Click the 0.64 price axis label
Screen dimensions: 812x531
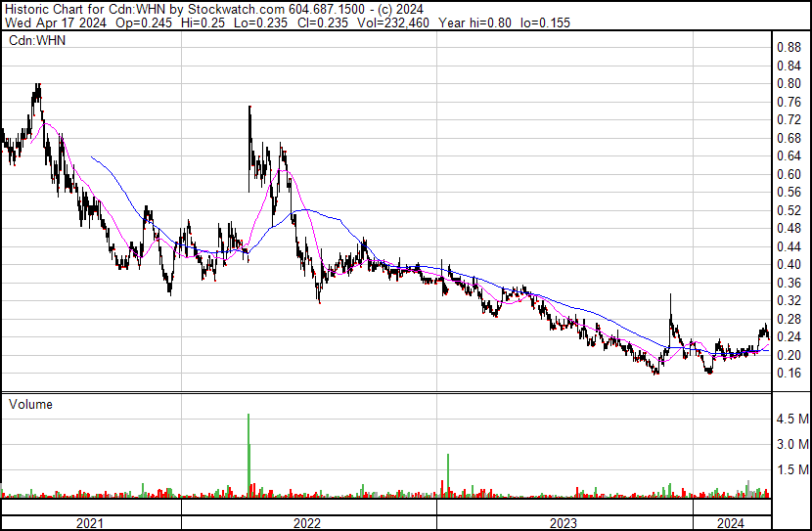(x=789, y=155)
